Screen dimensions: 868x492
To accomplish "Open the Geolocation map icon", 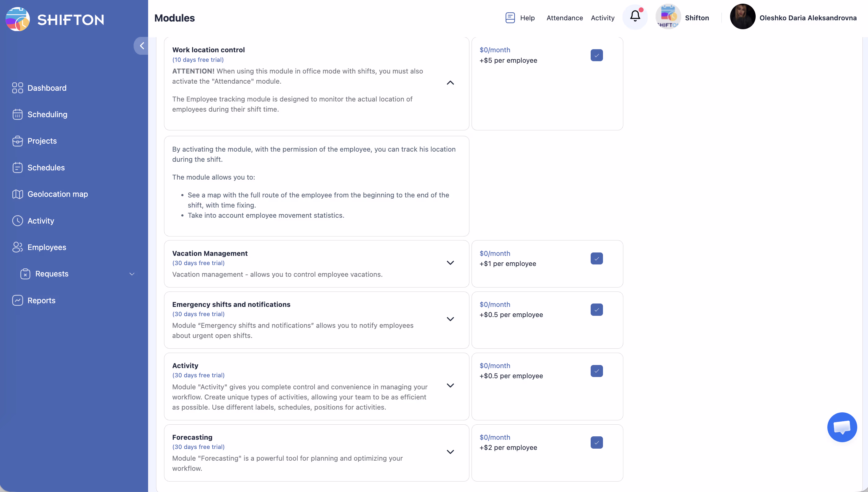I will tap(17, 194).
